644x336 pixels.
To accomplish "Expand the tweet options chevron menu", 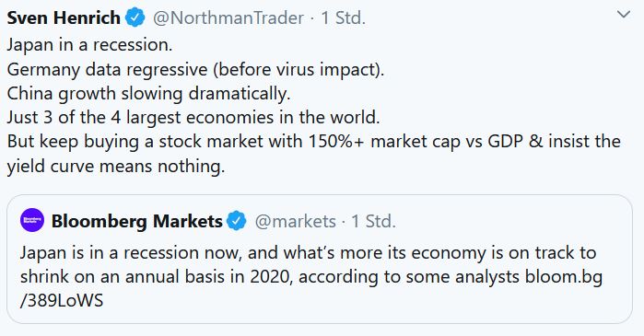I will click(x=624, y=15).
